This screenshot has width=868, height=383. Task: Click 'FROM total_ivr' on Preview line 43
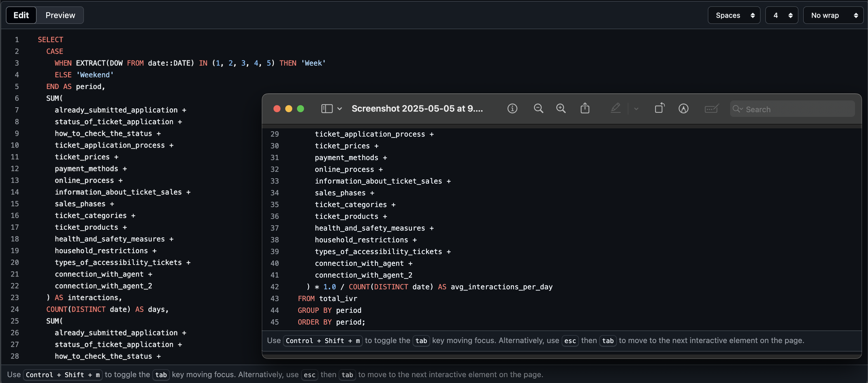327,299
